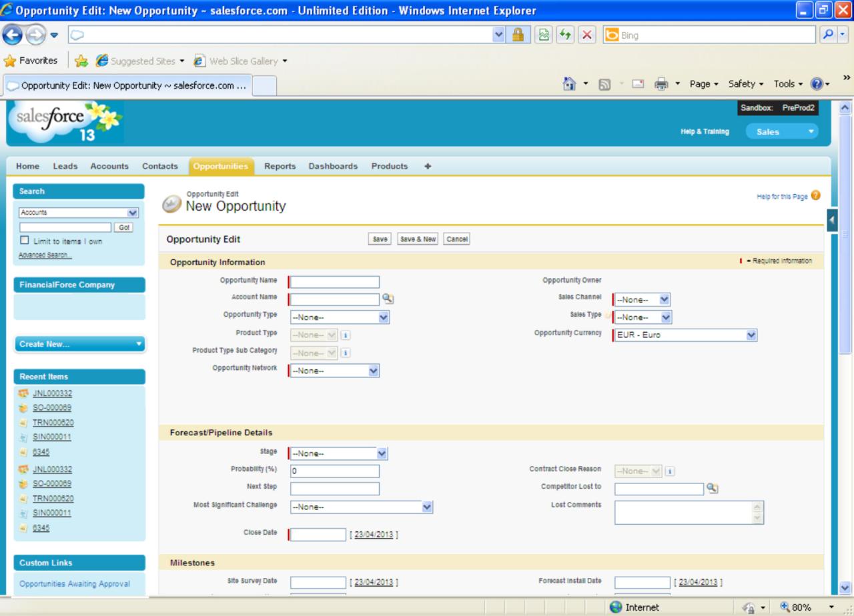This screenshot has height=616, width=854.
Task: Click the Add to Favorites bar icon
Action: [82, 61]
